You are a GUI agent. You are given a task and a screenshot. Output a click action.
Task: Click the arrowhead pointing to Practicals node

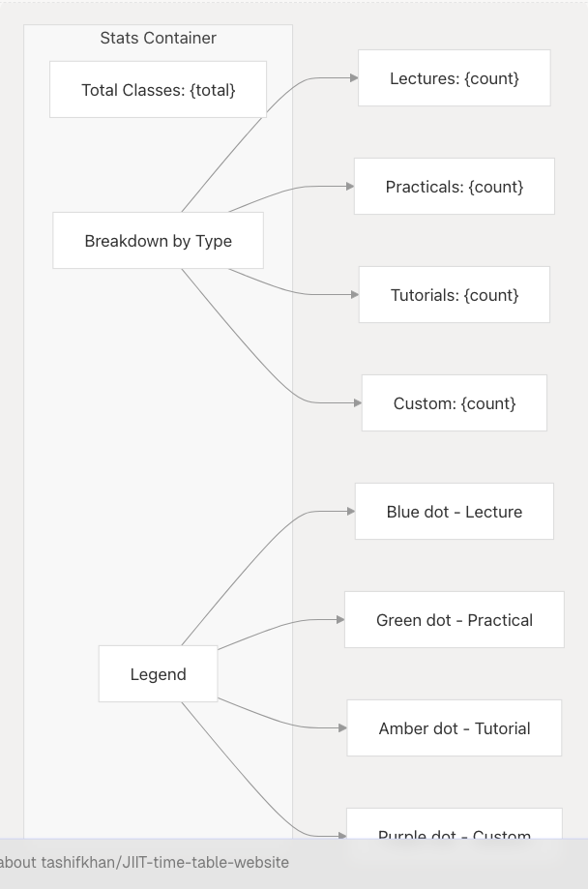(349, 187)
